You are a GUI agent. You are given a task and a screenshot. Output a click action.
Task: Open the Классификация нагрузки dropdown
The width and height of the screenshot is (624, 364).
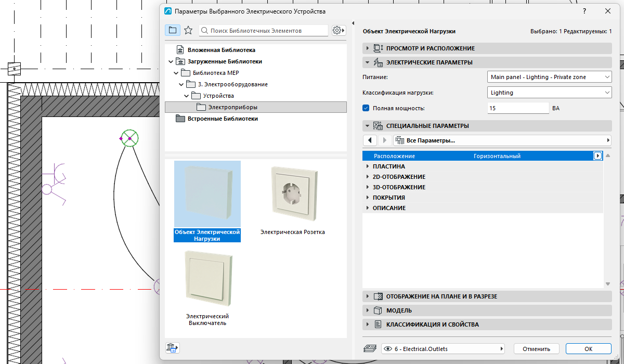tap(550, 93)
